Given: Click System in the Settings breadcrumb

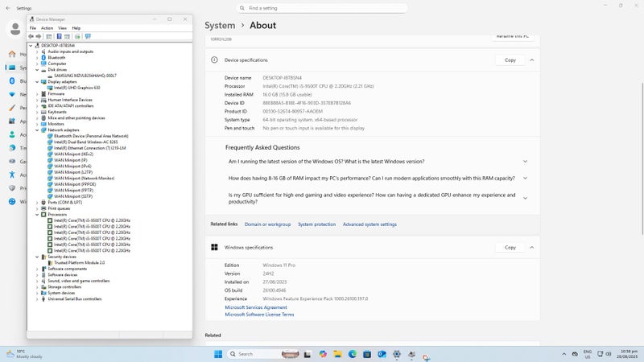Looking at the screenshot, I should (220, 26).
